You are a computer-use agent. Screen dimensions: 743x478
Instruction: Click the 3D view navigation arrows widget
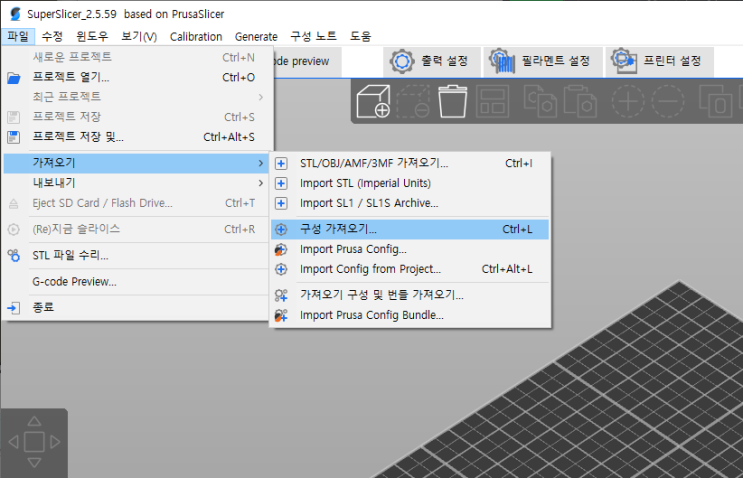pos(33,441)
